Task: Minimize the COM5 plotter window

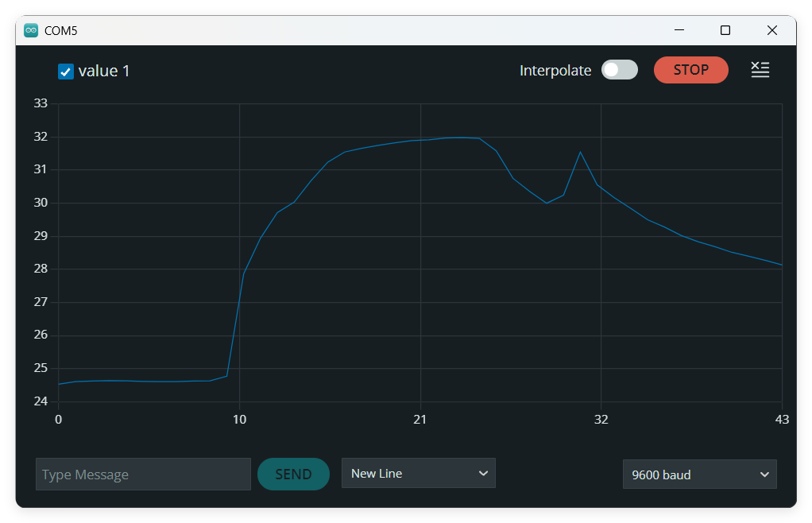Action: click(679, 30)
